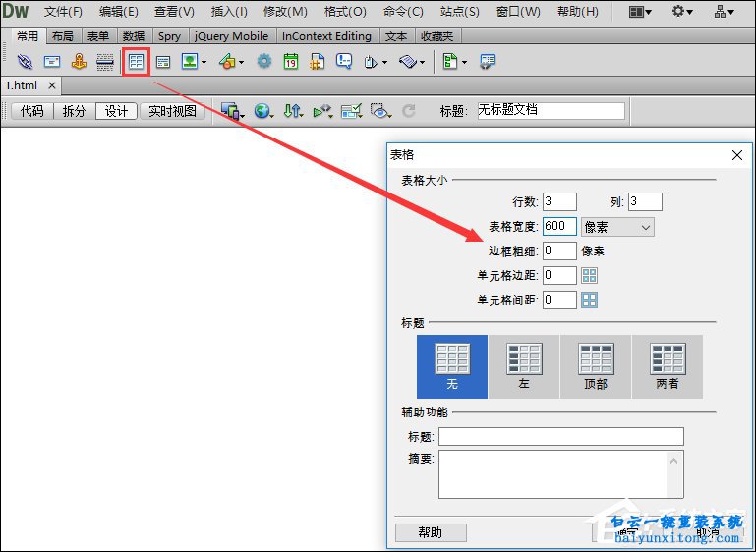Screen dimensions: 756x552
Task: Click the 列 columns input field
Action: pos(645,201)
